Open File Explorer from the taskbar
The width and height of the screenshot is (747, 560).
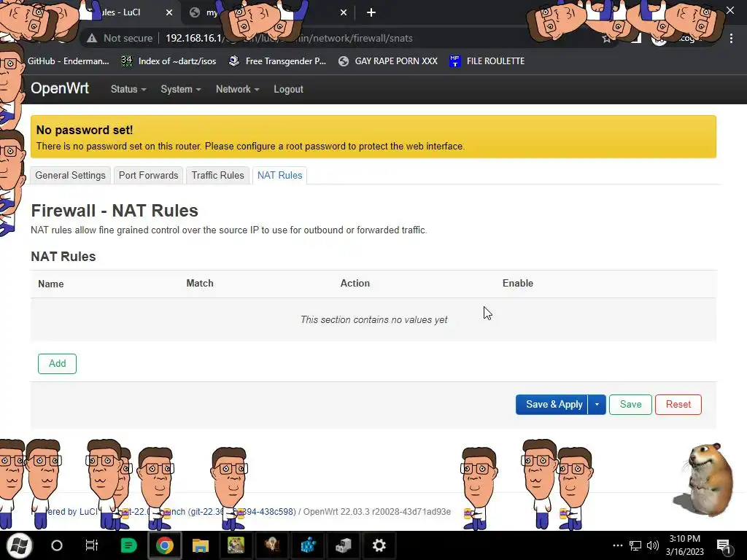tap(201, 545)
